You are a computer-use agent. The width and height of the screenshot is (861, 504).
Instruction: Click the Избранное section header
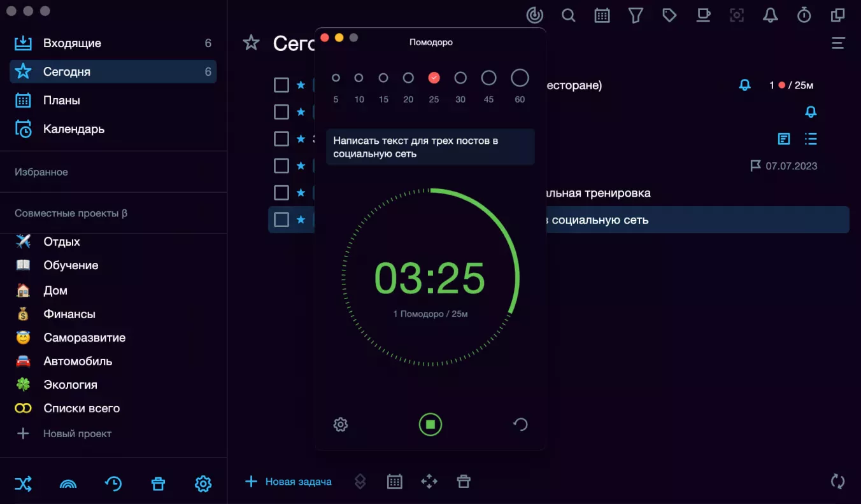tap(41, 172)
